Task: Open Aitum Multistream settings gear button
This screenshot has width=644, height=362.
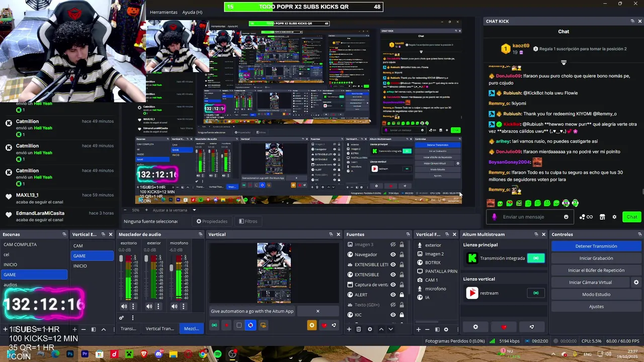Action: 475,327
